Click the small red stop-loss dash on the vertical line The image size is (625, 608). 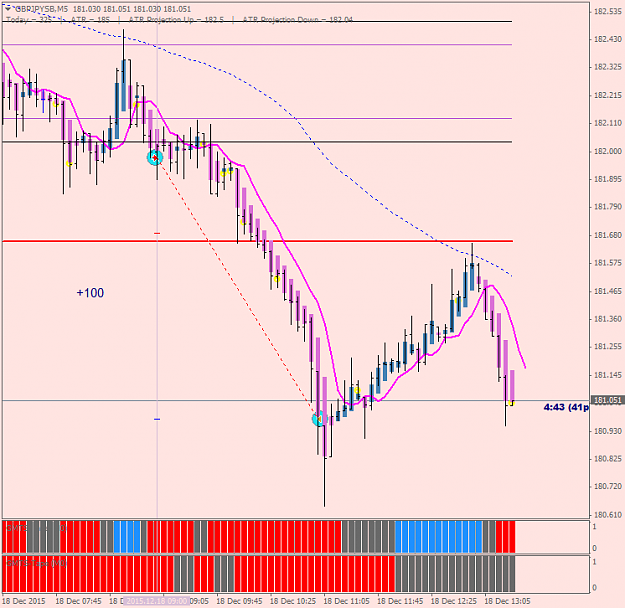pyautogui.click(x=157, y=233)
